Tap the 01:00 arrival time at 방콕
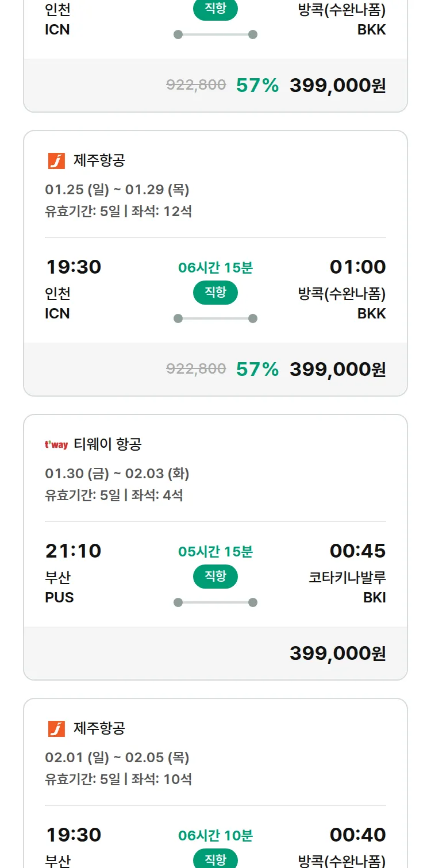The width and height of the screenshot is (431, 868). click(x=357, y=267)
